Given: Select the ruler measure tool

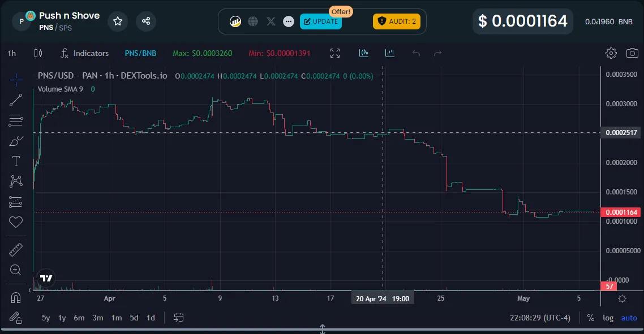Looking at the screenshot, I should tap(16, 250).
